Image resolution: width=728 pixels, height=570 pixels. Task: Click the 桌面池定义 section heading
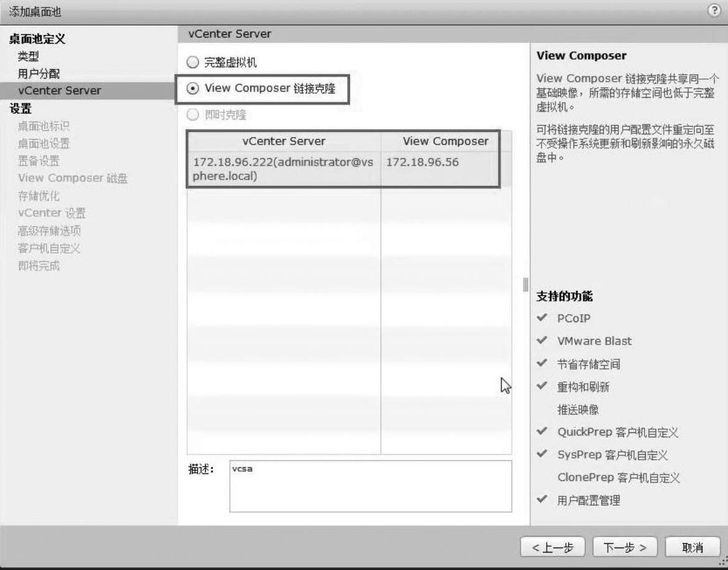coord(37,39)
